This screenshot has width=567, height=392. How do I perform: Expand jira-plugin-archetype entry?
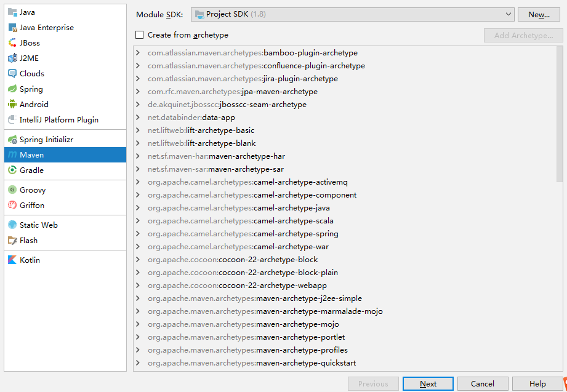coord(138,79)
